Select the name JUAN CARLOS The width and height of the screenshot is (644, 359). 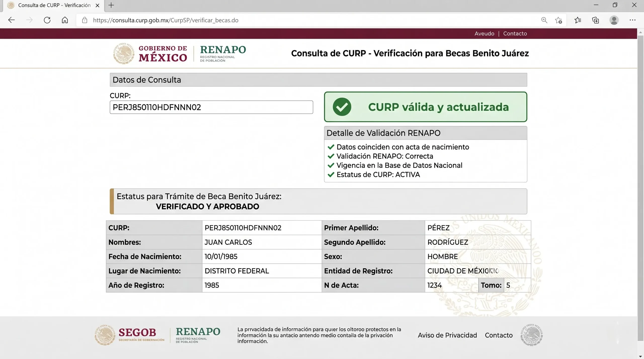click(x=228, y=242)
